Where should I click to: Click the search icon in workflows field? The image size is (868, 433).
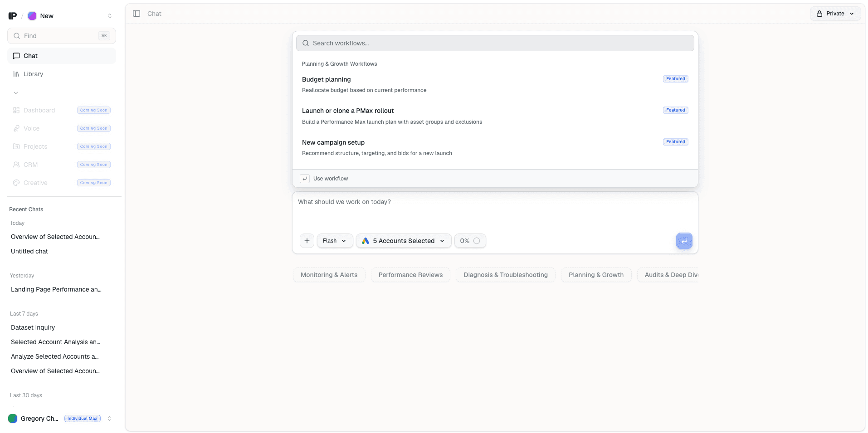click(306, 43)
